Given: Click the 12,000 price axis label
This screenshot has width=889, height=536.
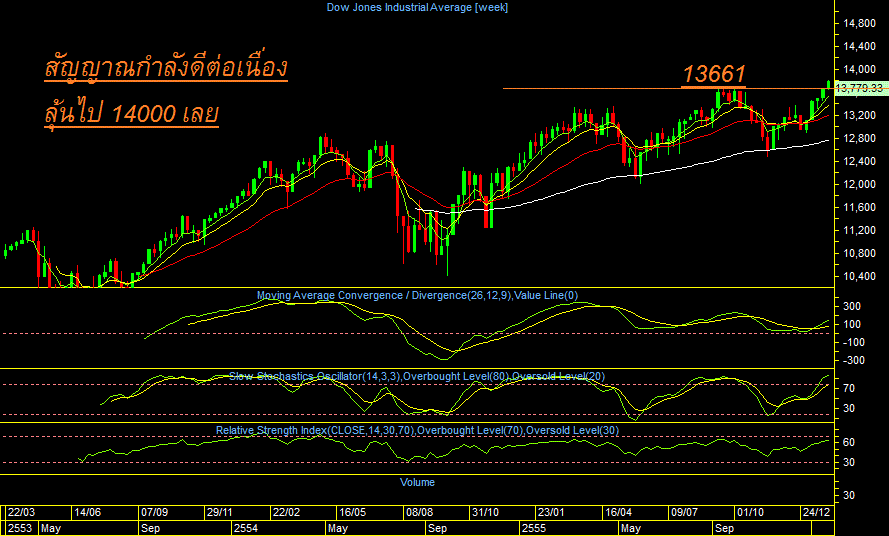Looking at the screenshot, I should tap(860, 184).
